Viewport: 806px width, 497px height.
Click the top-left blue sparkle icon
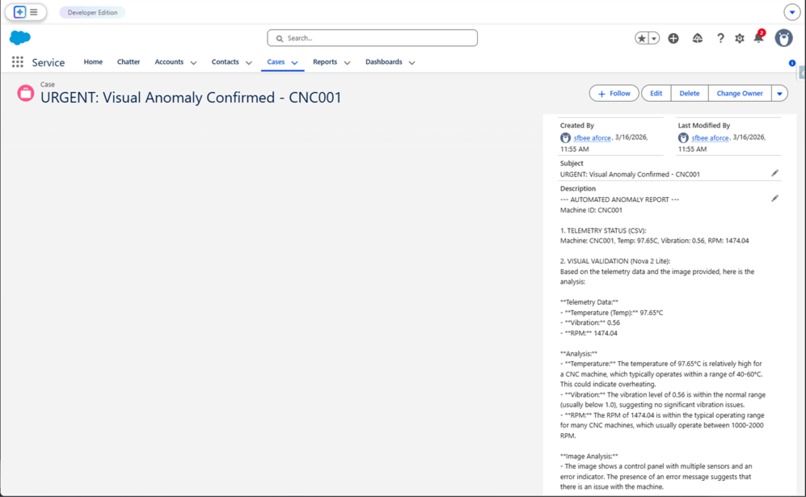(x=20, y=12)
